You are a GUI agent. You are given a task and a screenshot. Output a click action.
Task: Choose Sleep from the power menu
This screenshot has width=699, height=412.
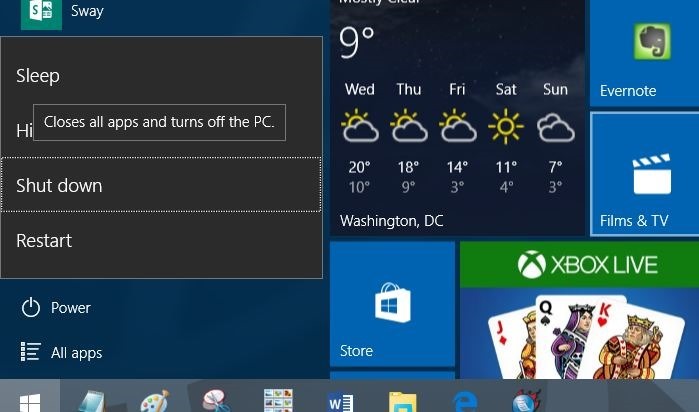tap(161, 75)
